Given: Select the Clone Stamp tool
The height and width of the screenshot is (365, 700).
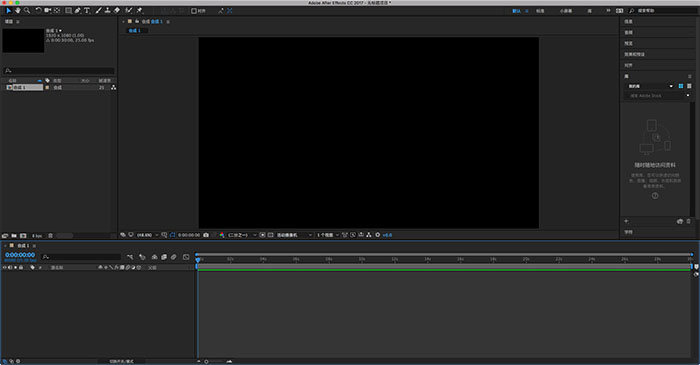Looking at the screenshot, I should [107, 10].
